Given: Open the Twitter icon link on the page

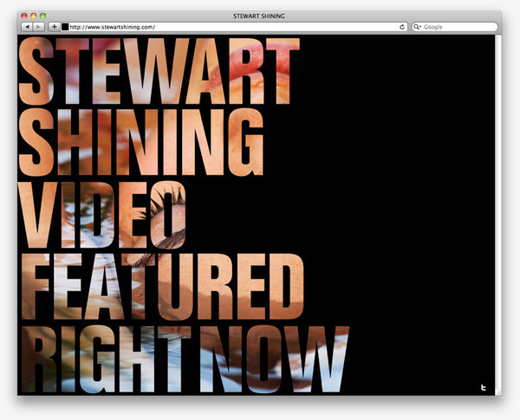Looking at the screenshot, I should [x=484, y=387].
